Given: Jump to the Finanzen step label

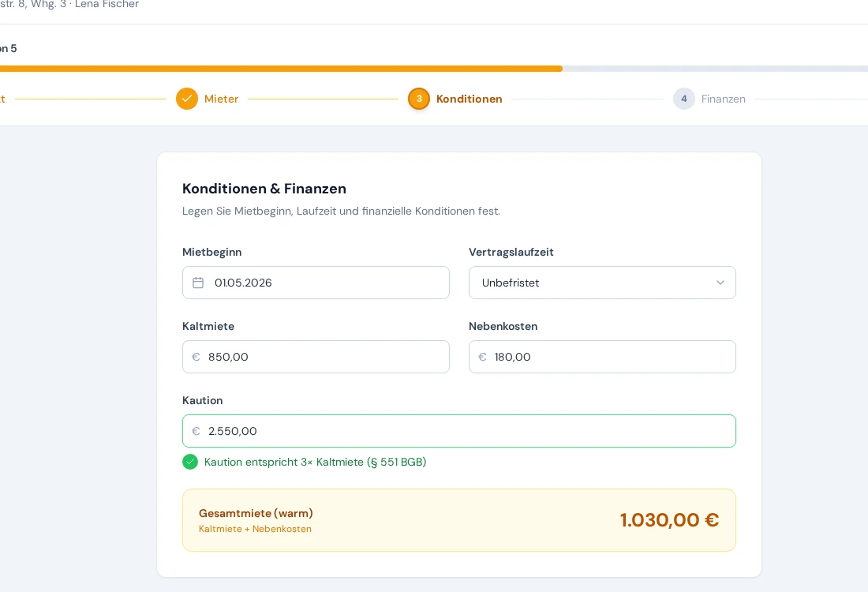Looking at the screenshot, I should [x=724, y=99].
